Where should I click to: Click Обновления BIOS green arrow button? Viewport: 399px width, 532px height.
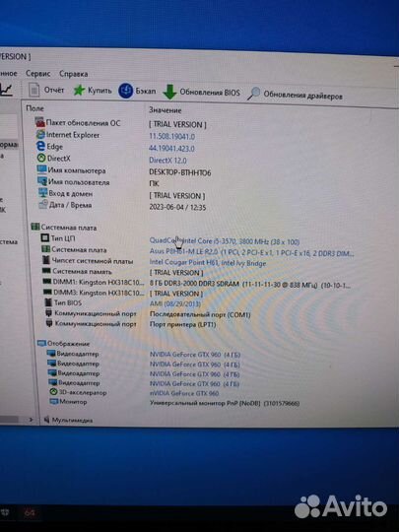click(x=202, y=92)
